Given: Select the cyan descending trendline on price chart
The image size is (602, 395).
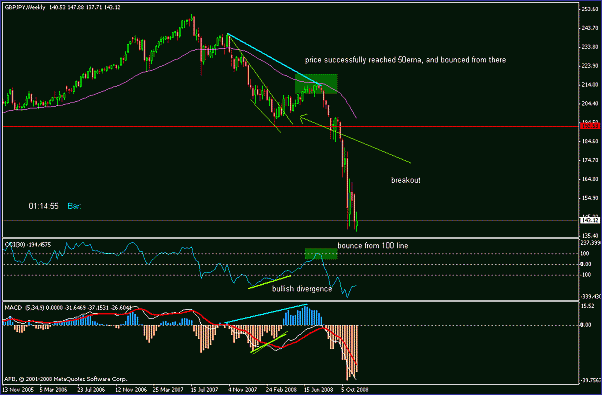Looking at the screenshot, I should (x=273, y=58).
